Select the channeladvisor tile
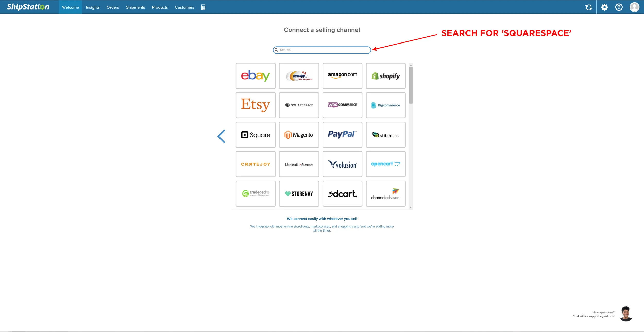Image resolution: width=644 pixels, height=332 pixels. pyautogui.click(x=386, y=193)
